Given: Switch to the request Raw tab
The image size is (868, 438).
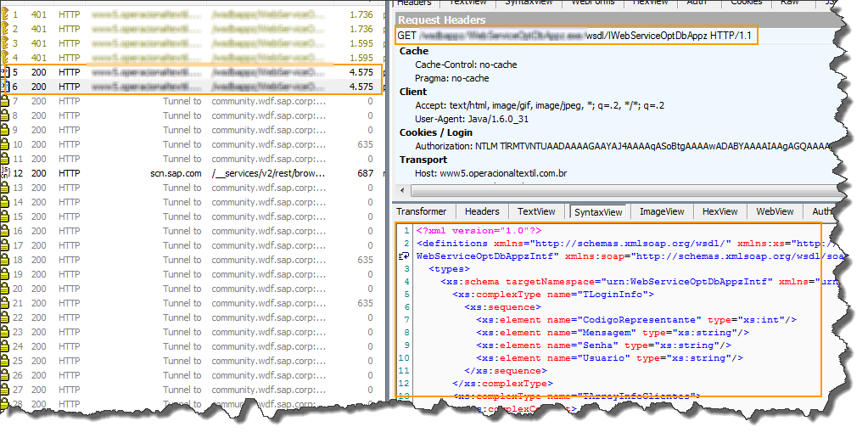Looking at the screenshot, I should pos(790,3).
